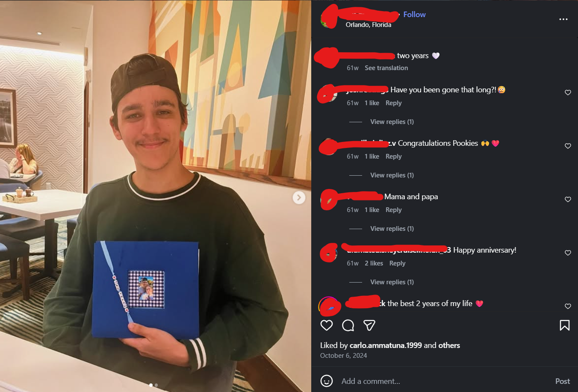Open Orlando, Florida location link
578x392 pixels.
point(369,25)
